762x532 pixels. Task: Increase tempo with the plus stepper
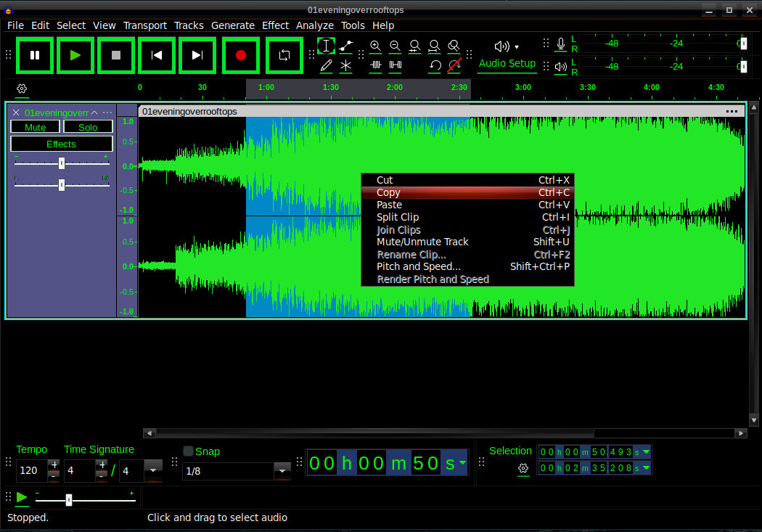click(54, 465)
